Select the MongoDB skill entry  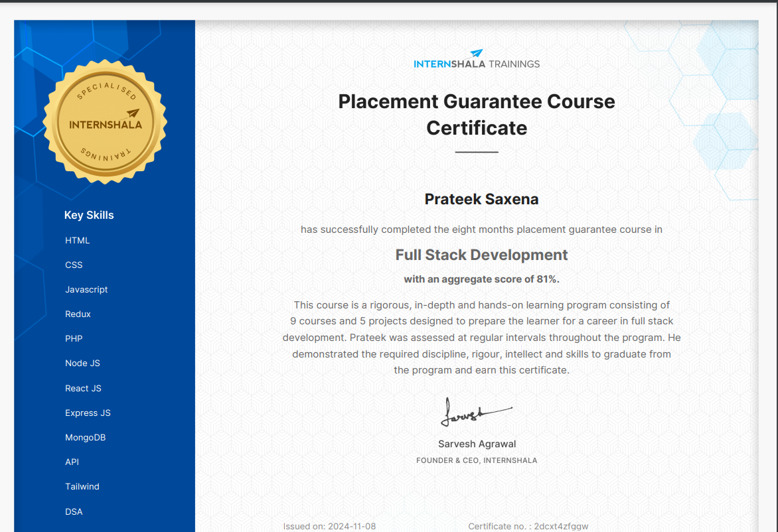pos(86,437)
